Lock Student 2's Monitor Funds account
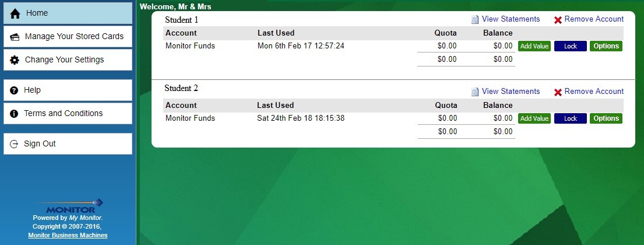This screenshot has height=245, width=644. tap(570, 118)
